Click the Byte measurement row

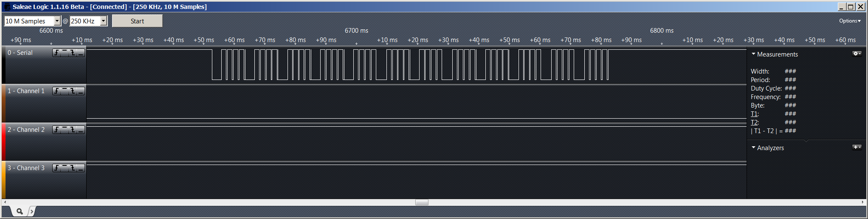coord(773,105)
